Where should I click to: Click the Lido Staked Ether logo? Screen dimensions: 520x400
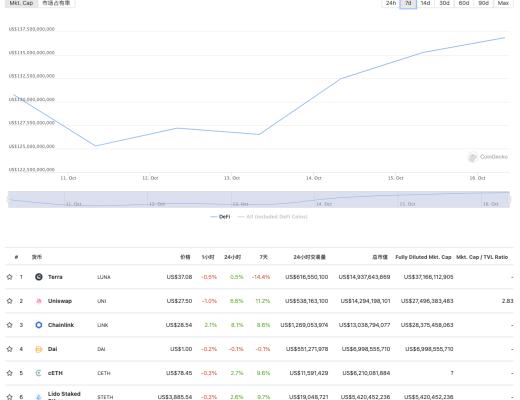pos(39,397)
